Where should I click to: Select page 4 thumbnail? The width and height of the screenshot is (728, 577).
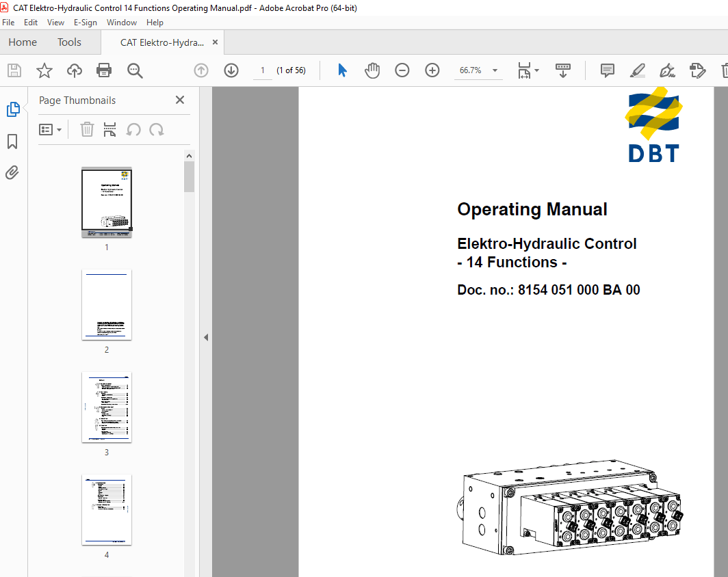[x=106, y=510]
